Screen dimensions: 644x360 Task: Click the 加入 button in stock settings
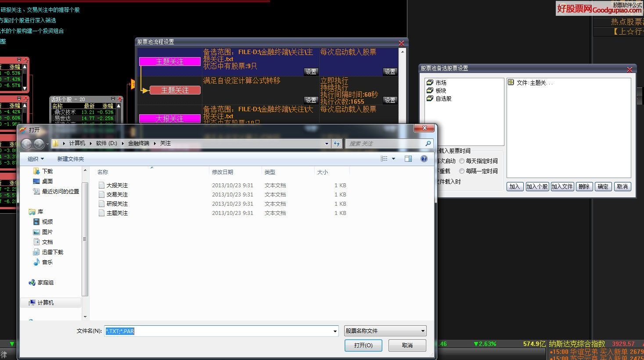(x=514, y=186)
